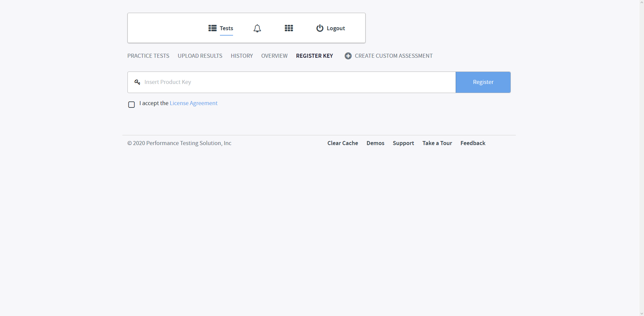The height and width of the screenshot is (316, 644).
Task: Click the Logout power icon
Action: coord(320,28)
